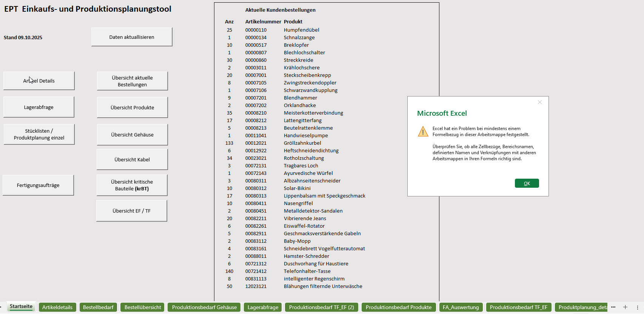Switch to the Bestellbedarf sheet tab
Viewport: 644px width, 314px height.
pos(98,307)
